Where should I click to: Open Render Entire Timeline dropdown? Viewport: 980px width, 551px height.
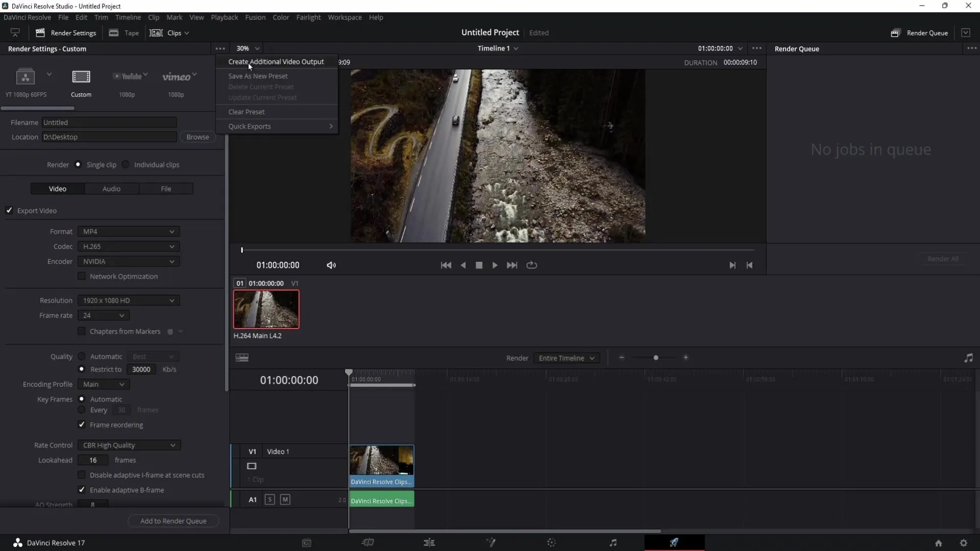click(567, 358)
